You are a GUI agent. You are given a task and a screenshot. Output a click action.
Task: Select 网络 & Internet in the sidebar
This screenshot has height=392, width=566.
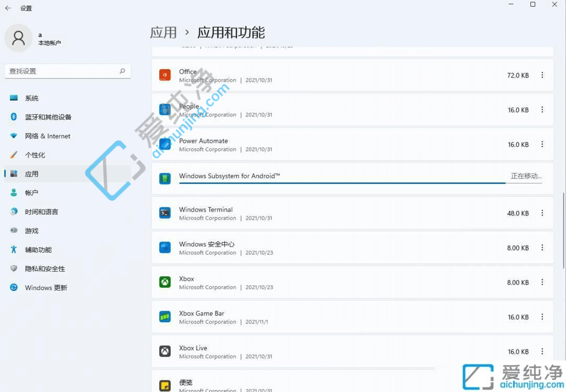[x=68, y=136]
